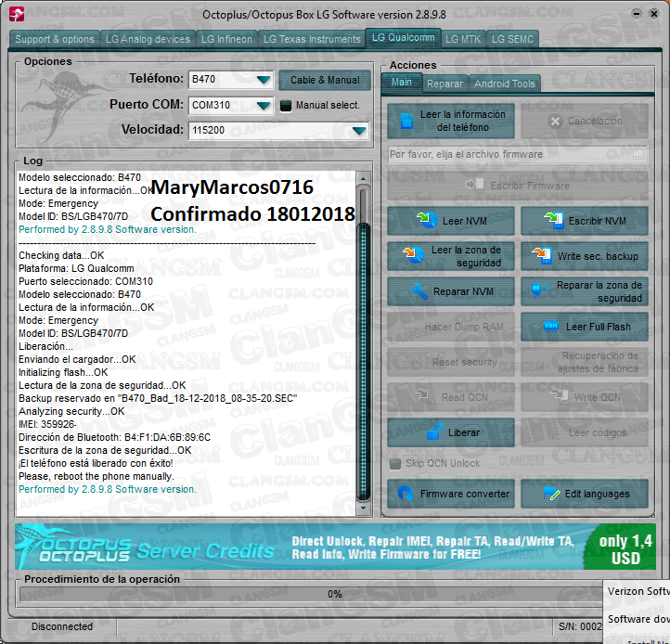The width and height of the screenshot is (670, 644).
Task: Click the Escribir Firmware arrow icon
Action: tap(475, 185)
